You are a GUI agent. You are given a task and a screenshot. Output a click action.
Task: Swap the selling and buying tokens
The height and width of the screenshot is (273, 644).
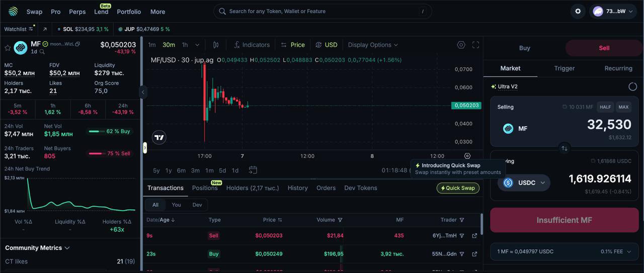[x=565, y=148]
